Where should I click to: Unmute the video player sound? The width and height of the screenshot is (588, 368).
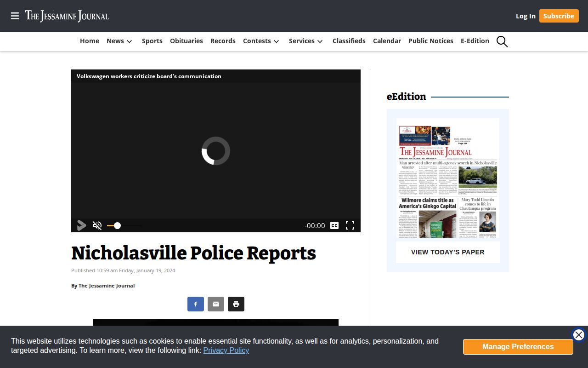click(97, 225)
